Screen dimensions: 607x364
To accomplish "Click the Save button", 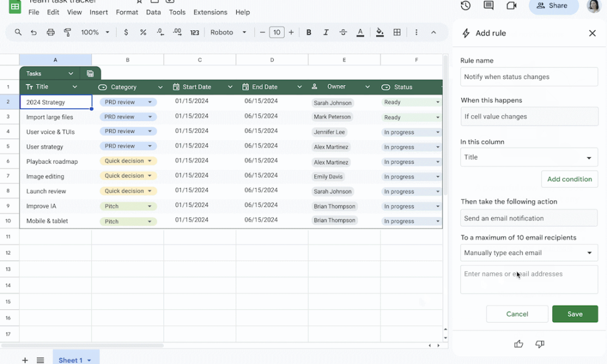I will pos(575,314).
